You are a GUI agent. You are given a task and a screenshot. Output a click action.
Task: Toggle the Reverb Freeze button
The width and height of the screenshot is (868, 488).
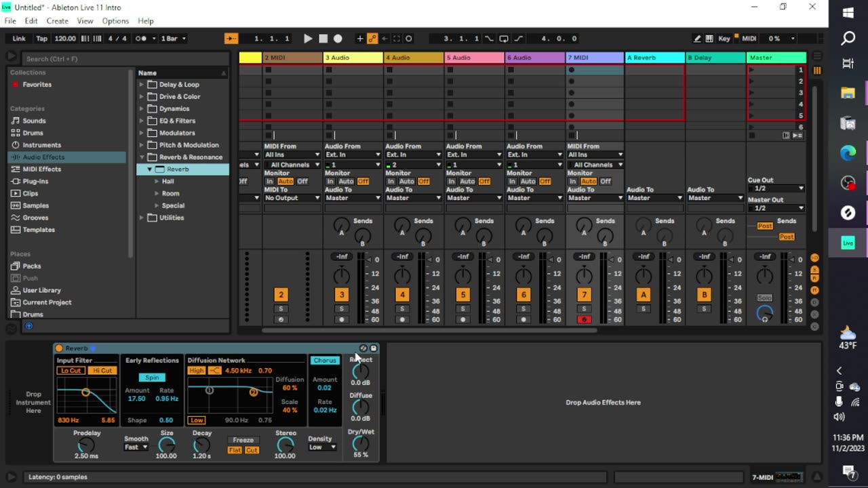(243, 441)
